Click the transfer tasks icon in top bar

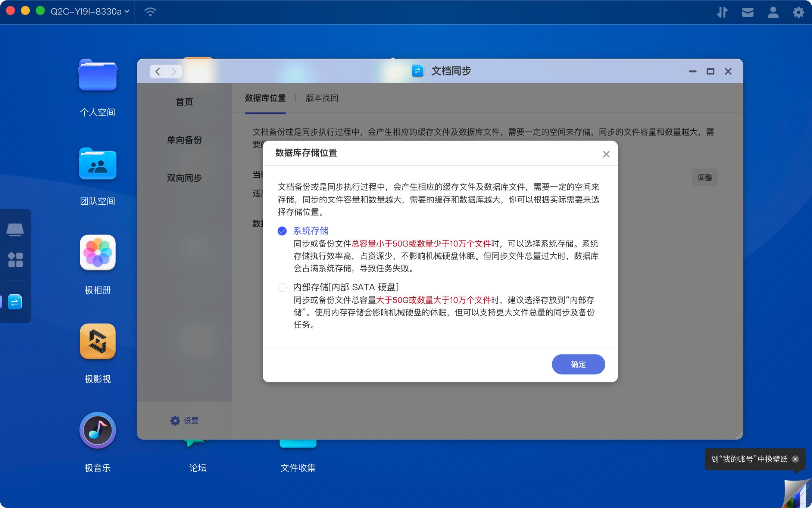723,12
